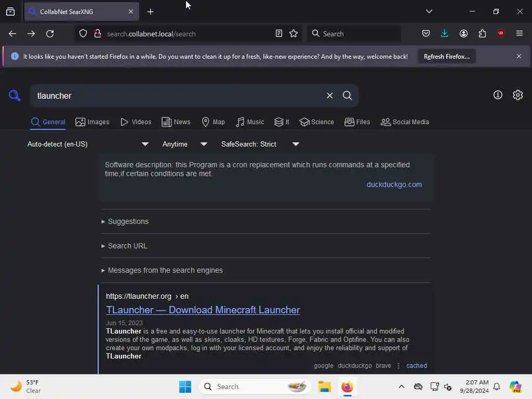This screenshot has height=399, width=532.
Task: Open Firefox downloads panel
Action: pos(445,33)
